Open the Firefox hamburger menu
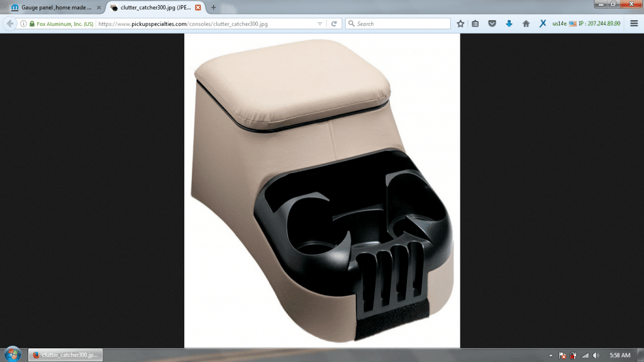 pyautogui.click(x=634, y=23)
